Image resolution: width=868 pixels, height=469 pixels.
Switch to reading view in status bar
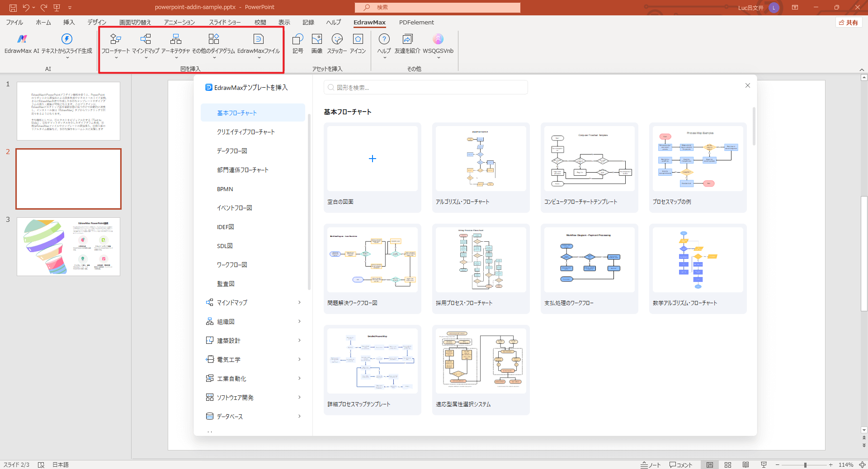(x=746, y=464)
